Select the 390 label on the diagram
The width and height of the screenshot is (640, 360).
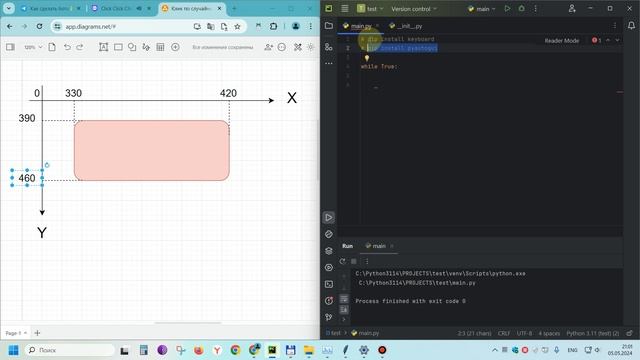point(27,118)
